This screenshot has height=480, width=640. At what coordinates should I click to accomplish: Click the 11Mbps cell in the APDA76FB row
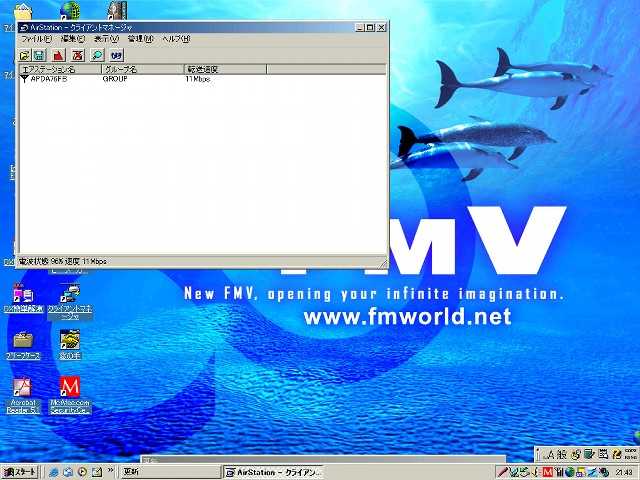click(198, 79)
